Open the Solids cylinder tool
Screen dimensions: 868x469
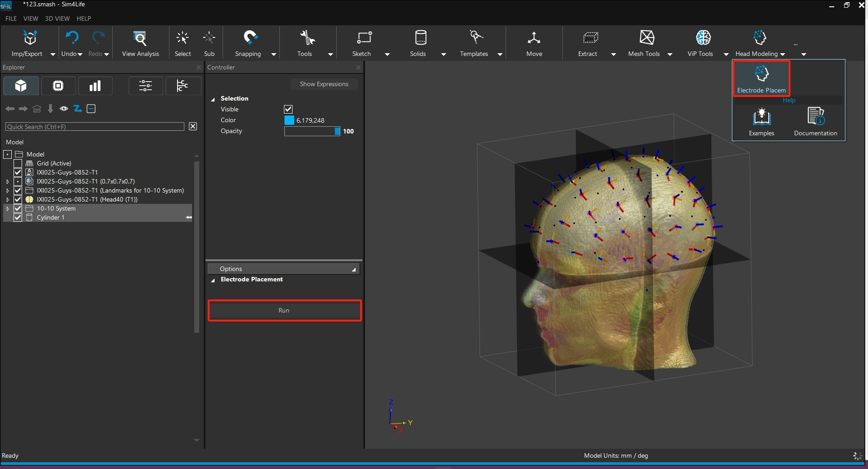(x=420, y=38)
